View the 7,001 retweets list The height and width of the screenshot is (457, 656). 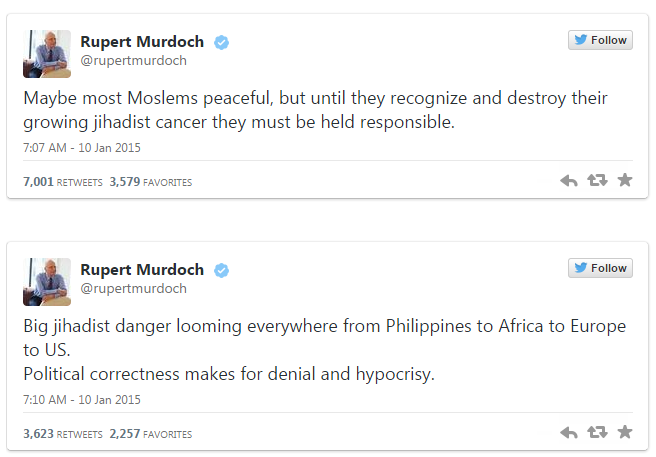[x=63, y=182]
